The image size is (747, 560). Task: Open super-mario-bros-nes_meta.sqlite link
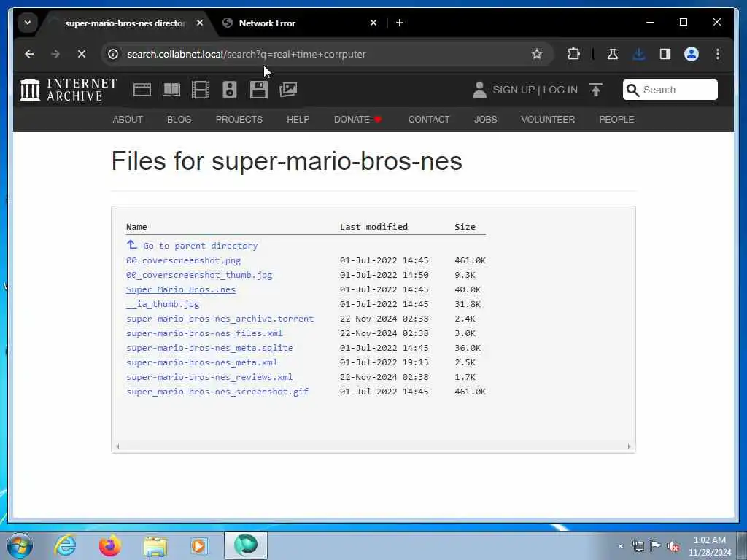tap(209, 348)
